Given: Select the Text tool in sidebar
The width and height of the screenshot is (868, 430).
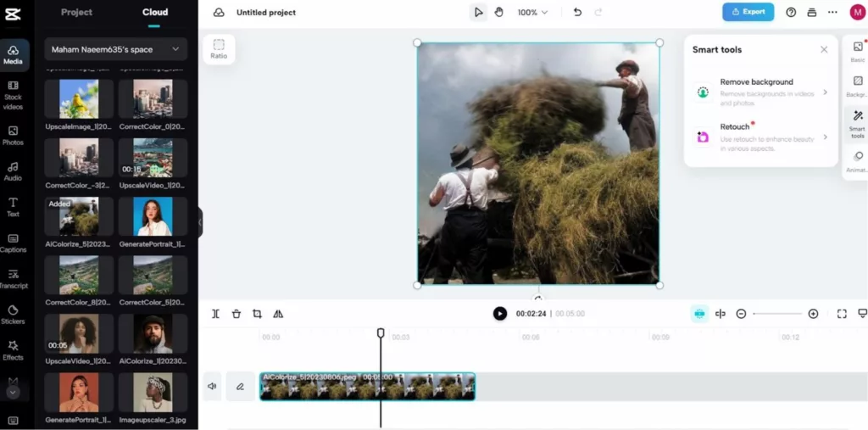Looking at the screenshot, I should [x=13, y=207].
